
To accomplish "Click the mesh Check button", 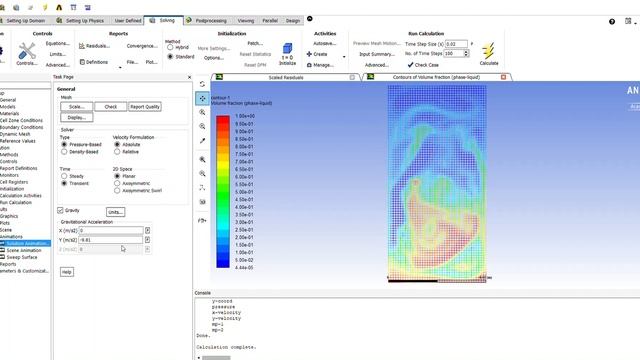I will tap(111, 107).
